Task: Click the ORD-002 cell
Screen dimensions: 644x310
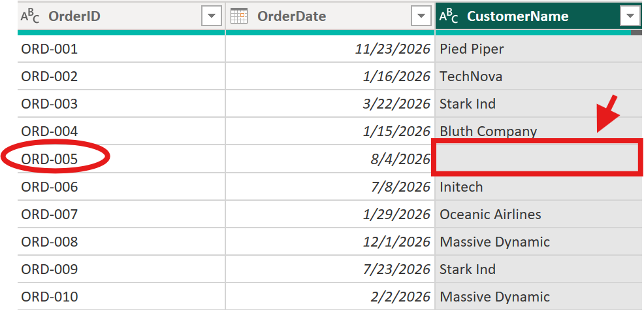Action: point(121,76)
